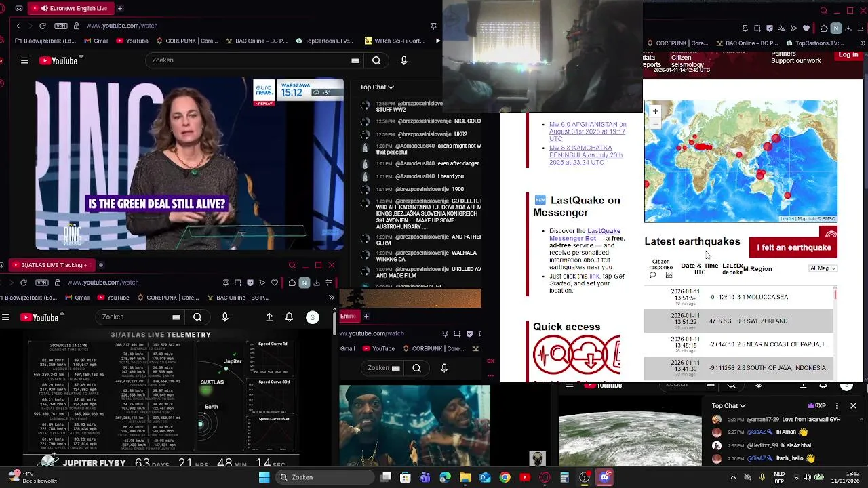The width and height of the screenshot is (868, 488).
Task: Open TopCartoons.TV bookmark in Euronews window
Action: (324, 41)
